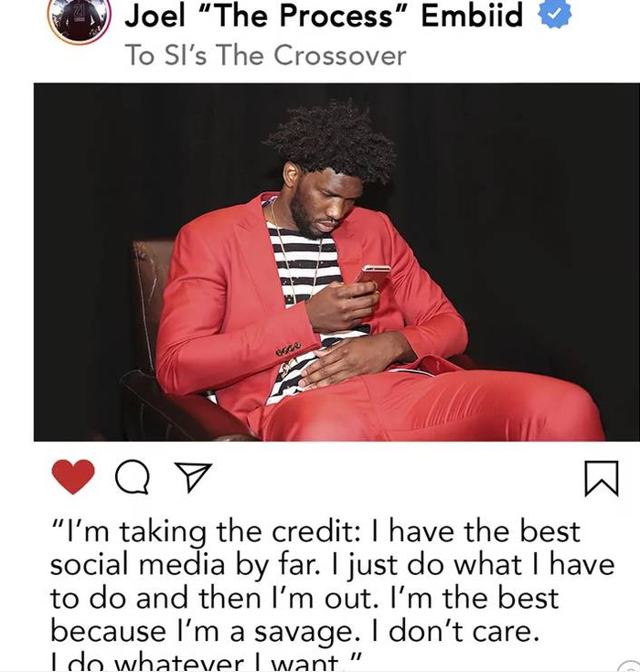Image resolution: width=640 pixels, height=672 pixels.
Task: Click the blue verified badge
Action: click(555, 14)
